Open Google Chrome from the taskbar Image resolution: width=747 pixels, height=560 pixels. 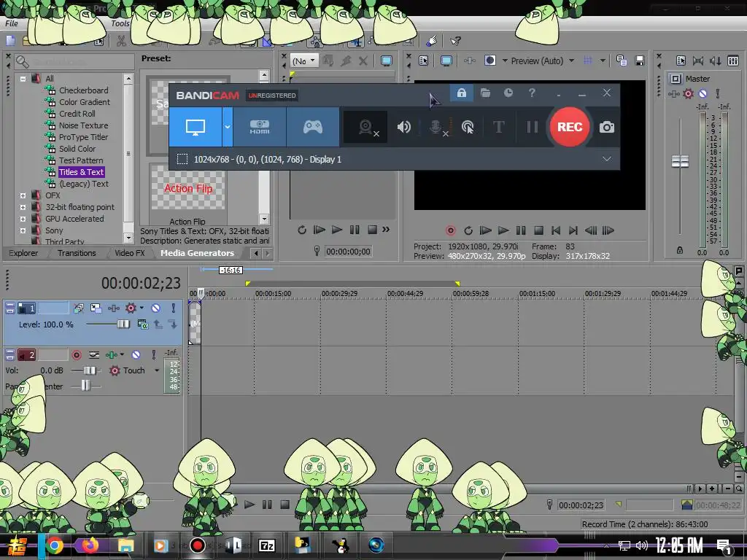click(55, 545)
